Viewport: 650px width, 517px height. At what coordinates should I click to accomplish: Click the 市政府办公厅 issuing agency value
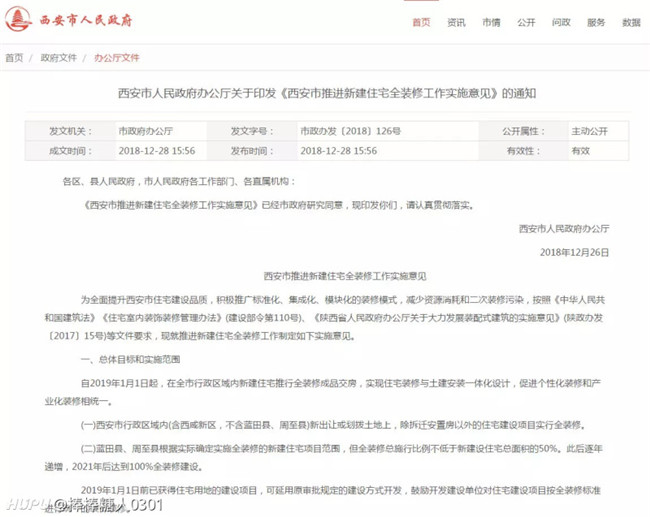[x=145, y=131]
